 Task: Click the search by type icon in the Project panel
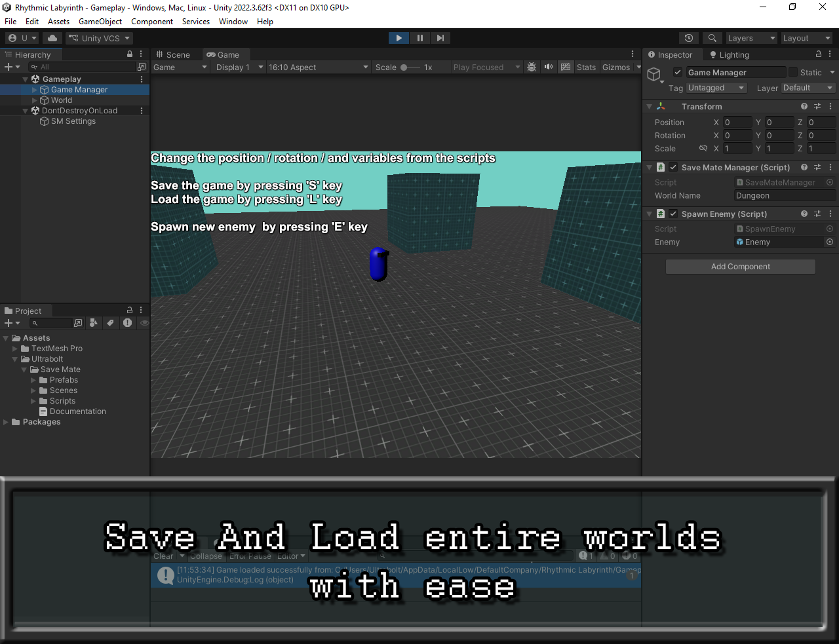point(94,323)
